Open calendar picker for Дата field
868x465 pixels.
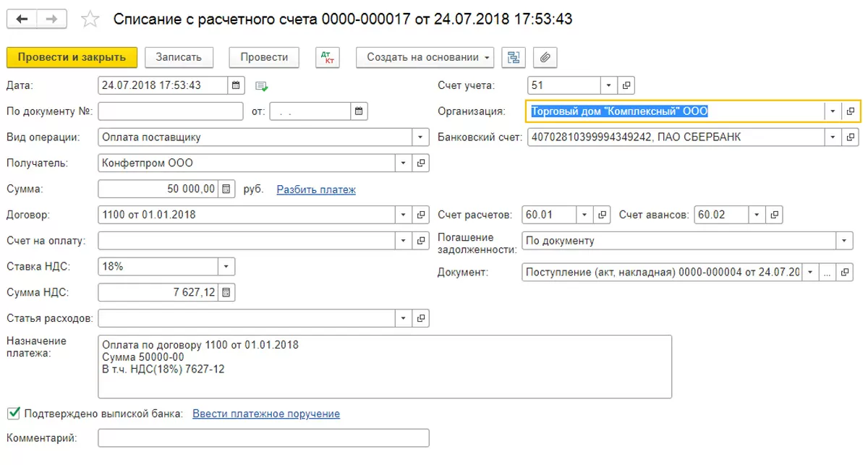237,85
